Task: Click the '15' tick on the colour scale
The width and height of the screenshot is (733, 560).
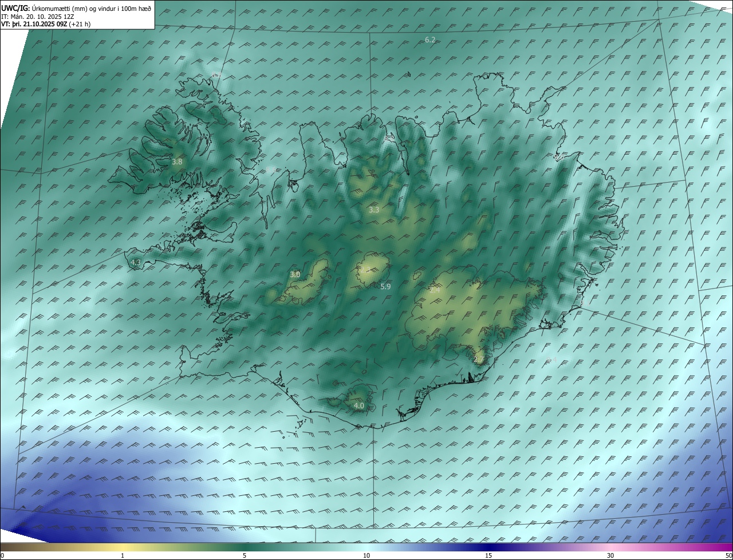Action: pyautogui.click(x=488, y=555)
